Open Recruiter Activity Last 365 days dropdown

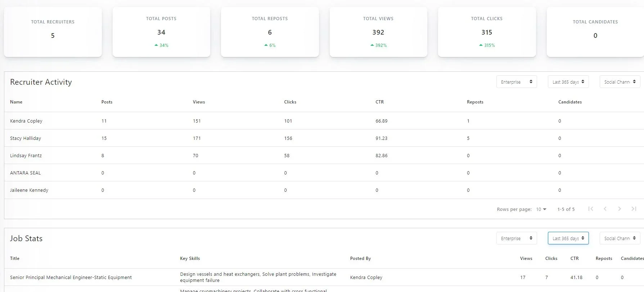568,82
